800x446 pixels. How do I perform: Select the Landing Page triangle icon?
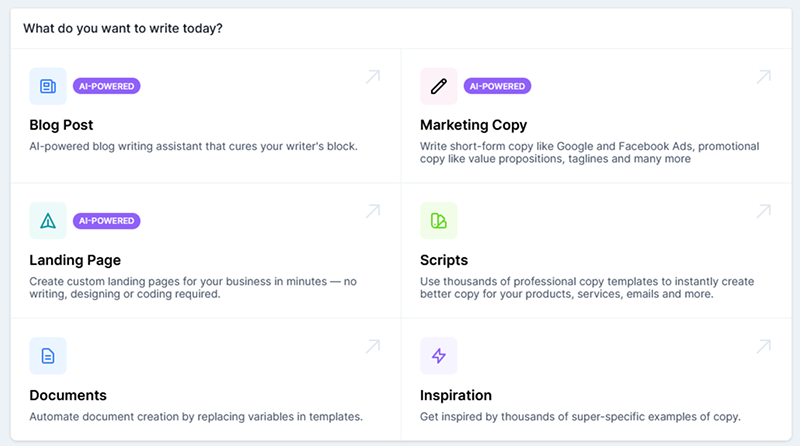coord(48,221)
